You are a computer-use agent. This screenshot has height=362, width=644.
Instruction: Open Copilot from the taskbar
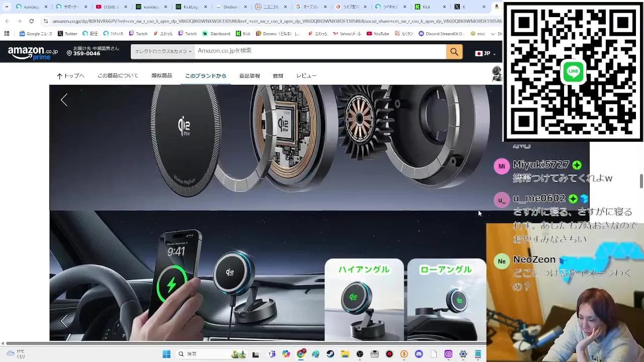click(x=286, y=354)
